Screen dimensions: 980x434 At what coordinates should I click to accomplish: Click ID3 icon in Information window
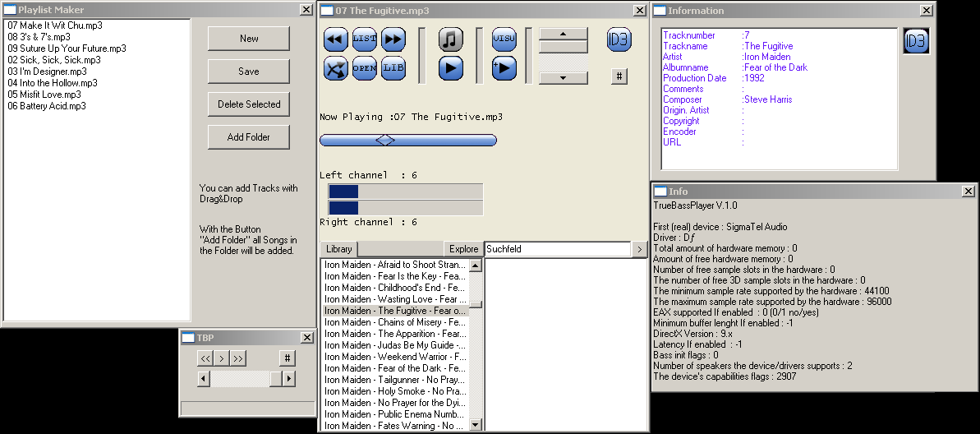pos(916,41)
